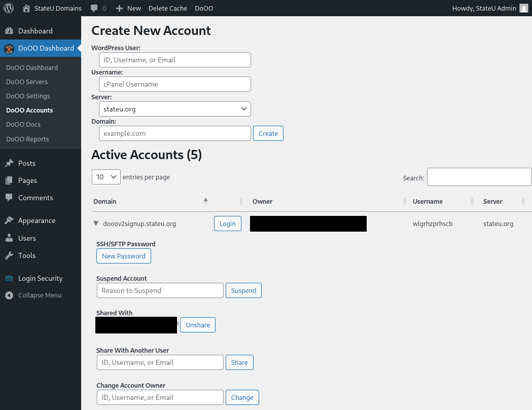Focus the Reason to Suspend field
532x410 pixels.
point(160,290)
